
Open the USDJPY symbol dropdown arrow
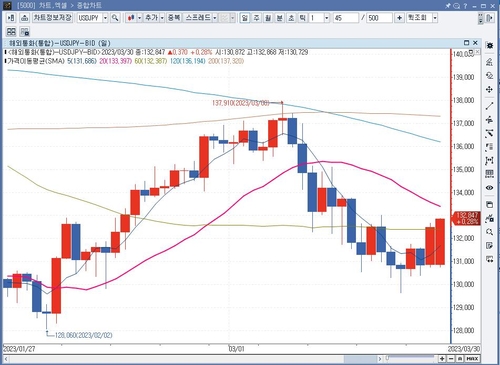click(x=105, y=18)
